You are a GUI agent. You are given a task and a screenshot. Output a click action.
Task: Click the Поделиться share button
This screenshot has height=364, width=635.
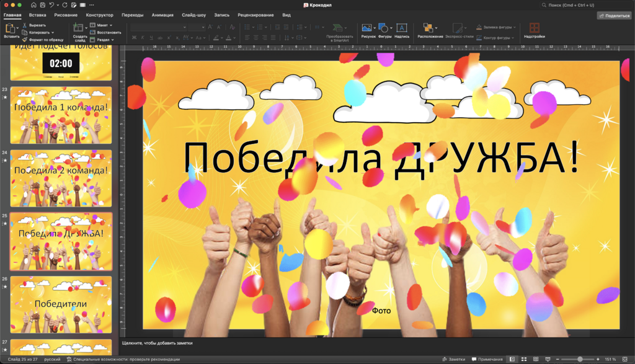(615, 16)
